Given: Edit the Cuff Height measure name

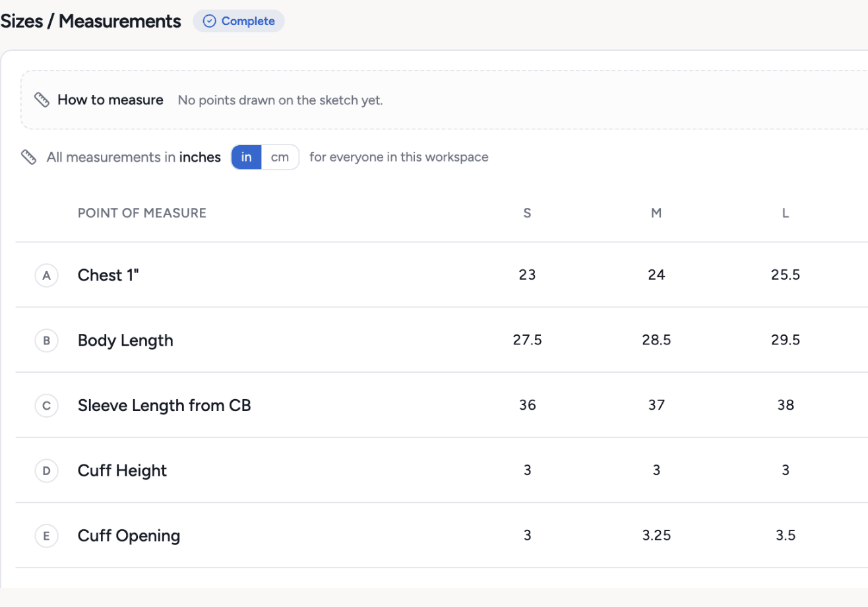Looking at the screenshot, I should (122, 470).
